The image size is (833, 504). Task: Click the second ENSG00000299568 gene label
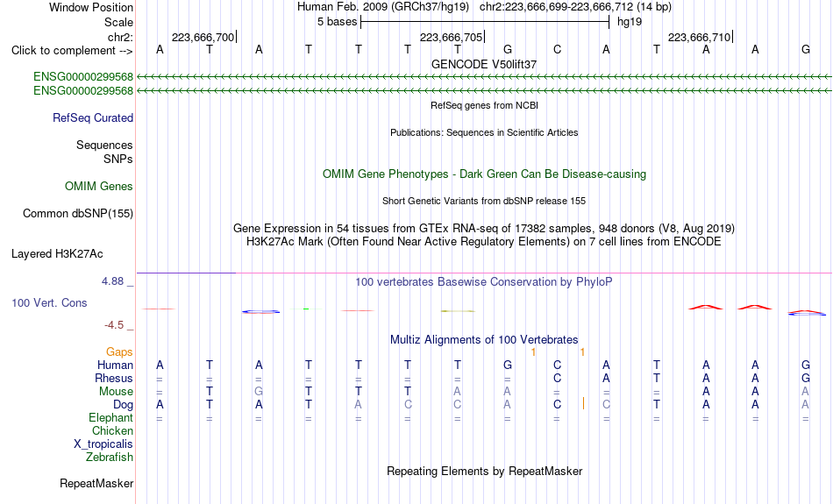(x=83, y=91)
